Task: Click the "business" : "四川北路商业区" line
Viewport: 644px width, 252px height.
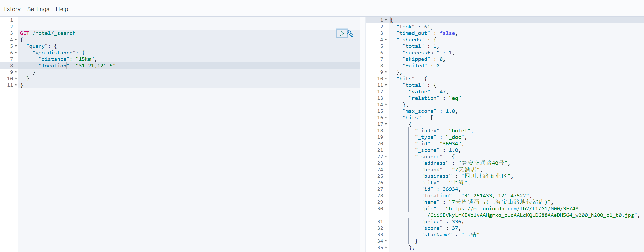Action: click(x=467, y=176)
